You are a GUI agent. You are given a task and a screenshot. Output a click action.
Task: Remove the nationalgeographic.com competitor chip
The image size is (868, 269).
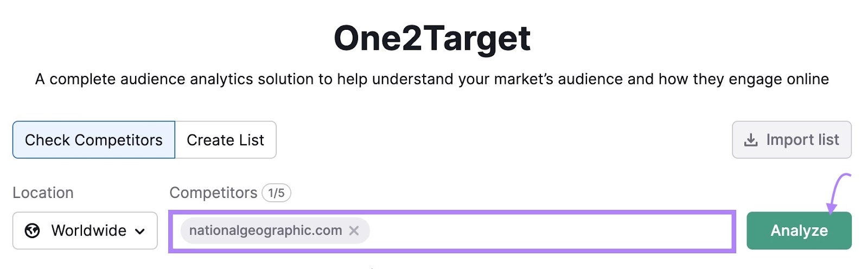[354, 231]
